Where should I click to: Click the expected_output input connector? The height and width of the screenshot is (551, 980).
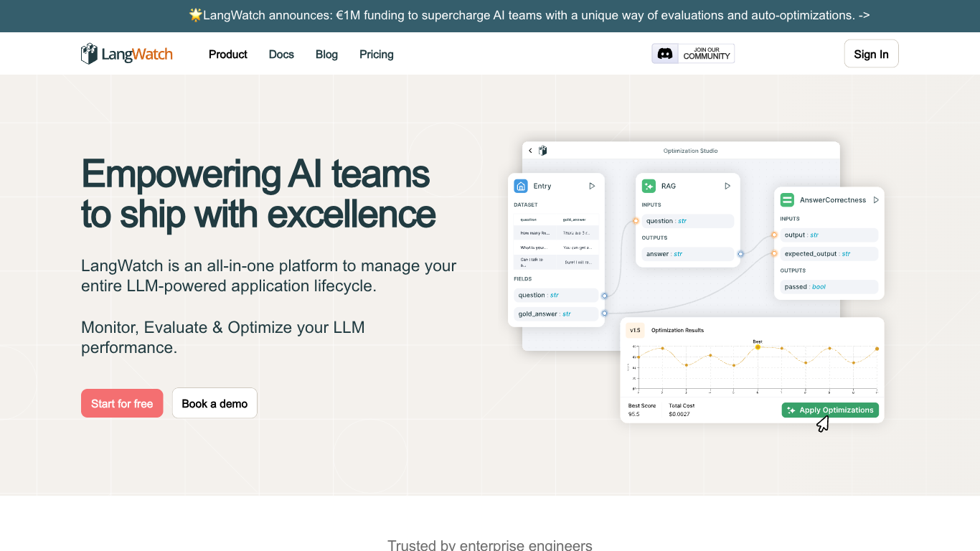[774, 253]
